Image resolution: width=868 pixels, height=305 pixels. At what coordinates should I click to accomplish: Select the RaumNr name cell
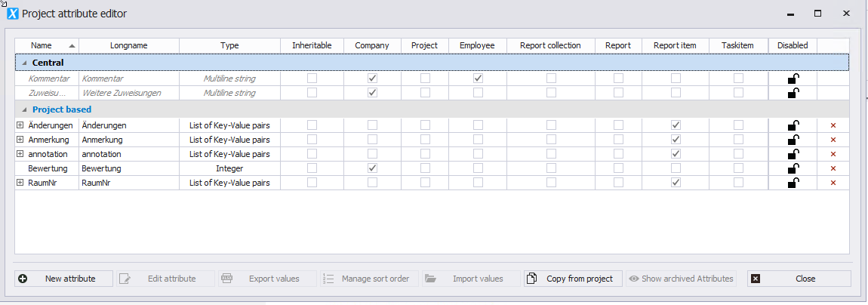point(47,183)
